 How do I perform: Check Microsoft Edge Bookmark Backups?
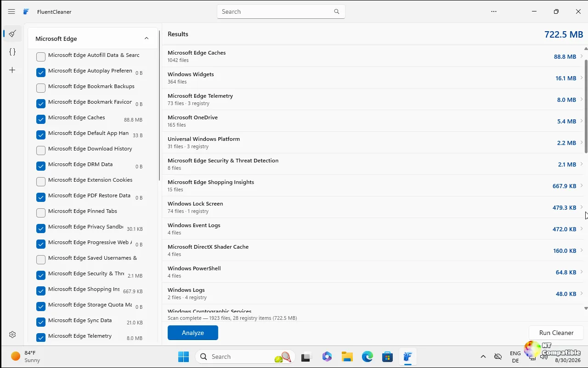point(41,88)
